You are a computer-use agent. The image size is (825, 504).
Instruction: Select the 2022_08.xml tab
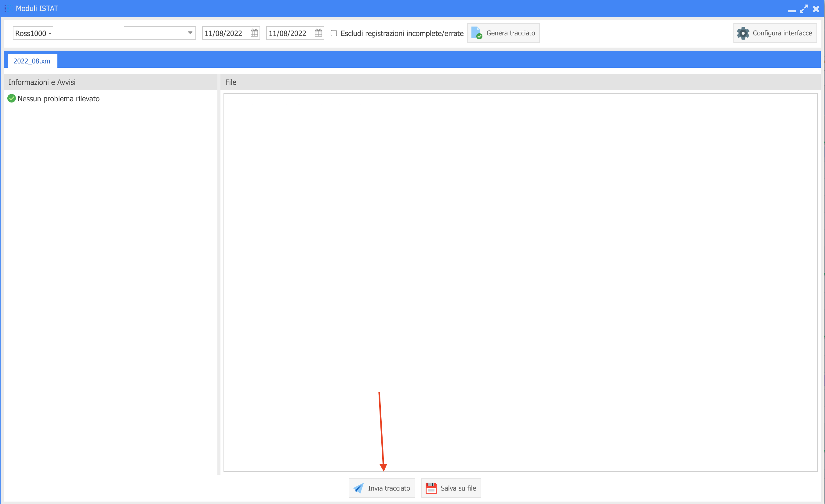(x=32, y=61)
